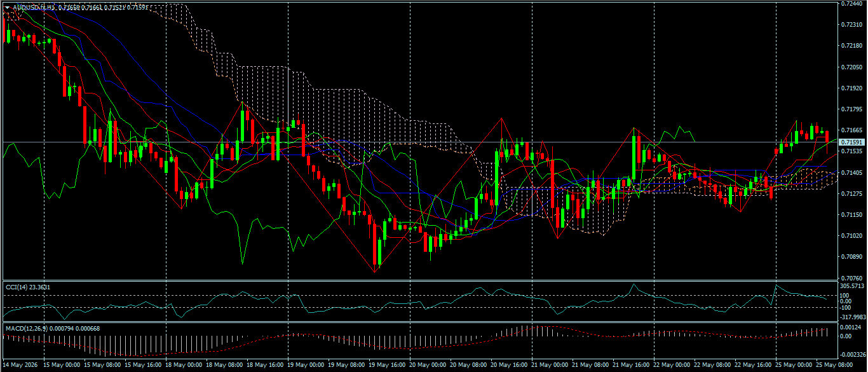
Task: Click the 15 May 00:00 time label
Action: [61, 366]
